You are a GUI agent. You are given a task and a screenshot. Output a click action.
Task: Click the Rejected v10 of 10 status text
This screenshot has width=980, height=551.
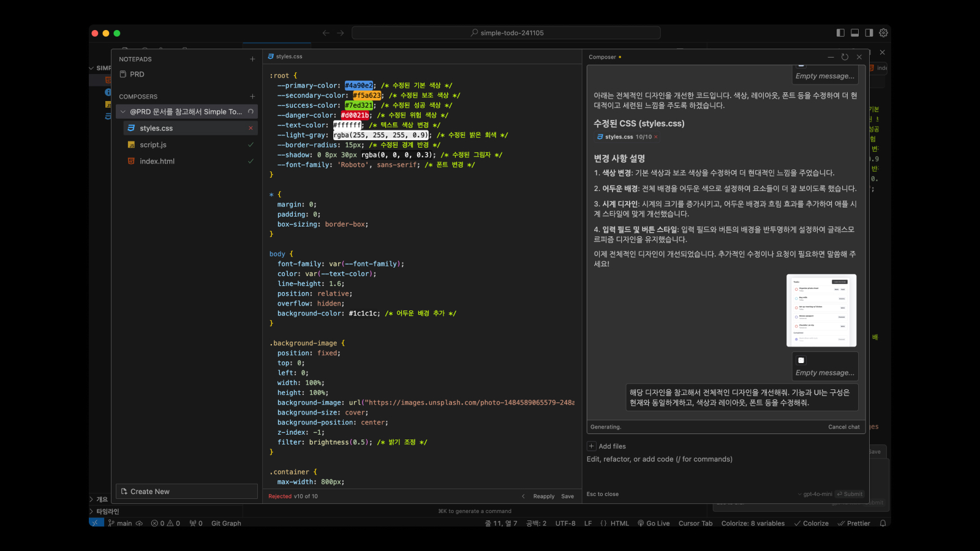coord(293,497)
